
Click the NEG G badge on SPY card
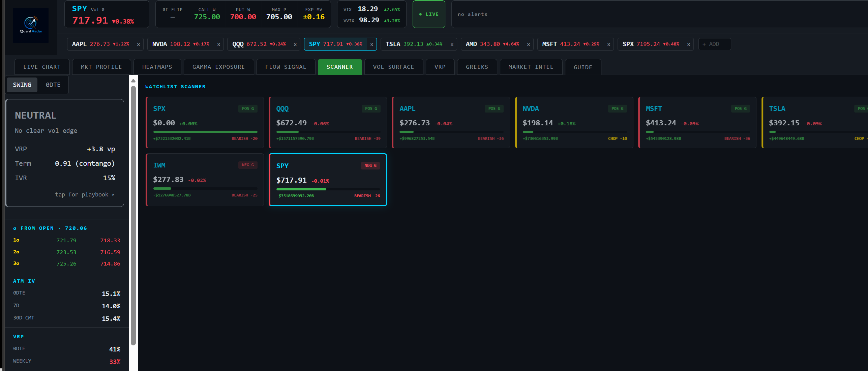point(370,165)
